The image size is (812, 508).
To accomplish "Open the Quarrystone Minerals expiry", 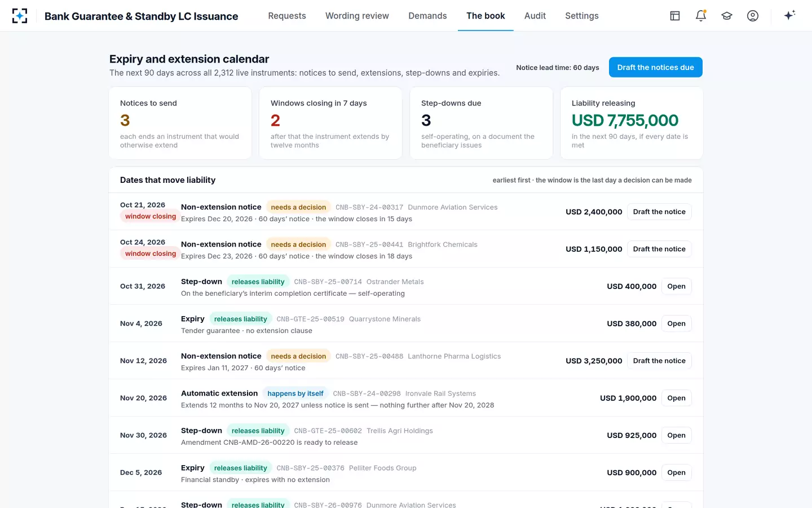I will [676, 323].
